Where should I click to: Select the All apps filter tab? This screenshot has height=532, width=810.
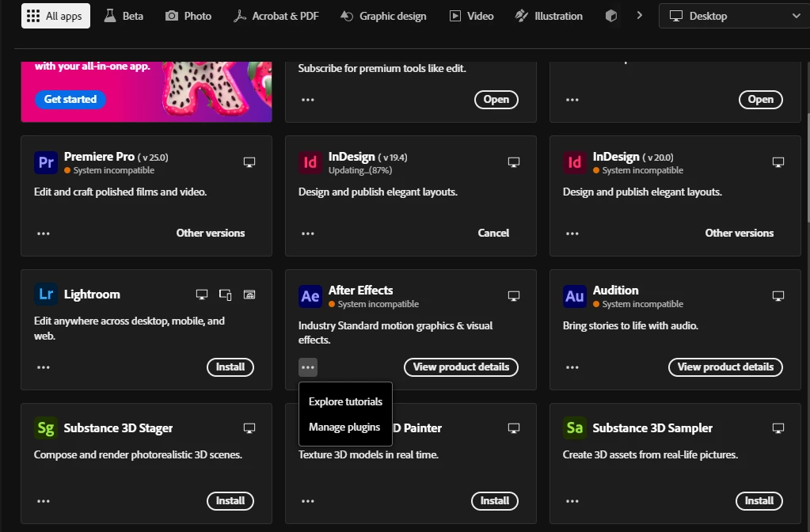55,16
